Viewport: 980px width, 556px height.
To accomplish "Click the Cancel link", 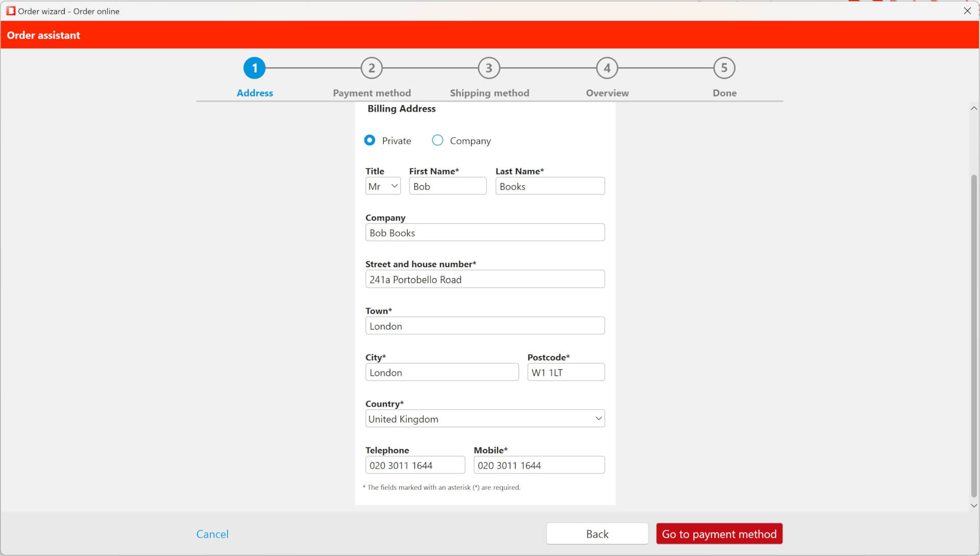I will click(x=212, y=534).
